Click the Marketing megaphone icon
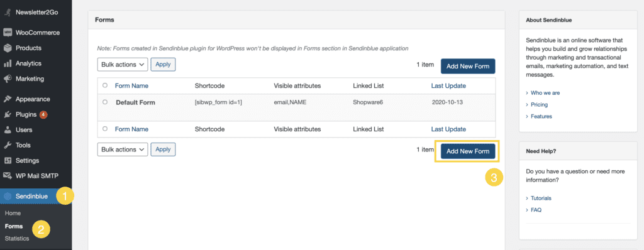This screenshot has width=644, height=250. pyautogui.click(x=8, y=79)
